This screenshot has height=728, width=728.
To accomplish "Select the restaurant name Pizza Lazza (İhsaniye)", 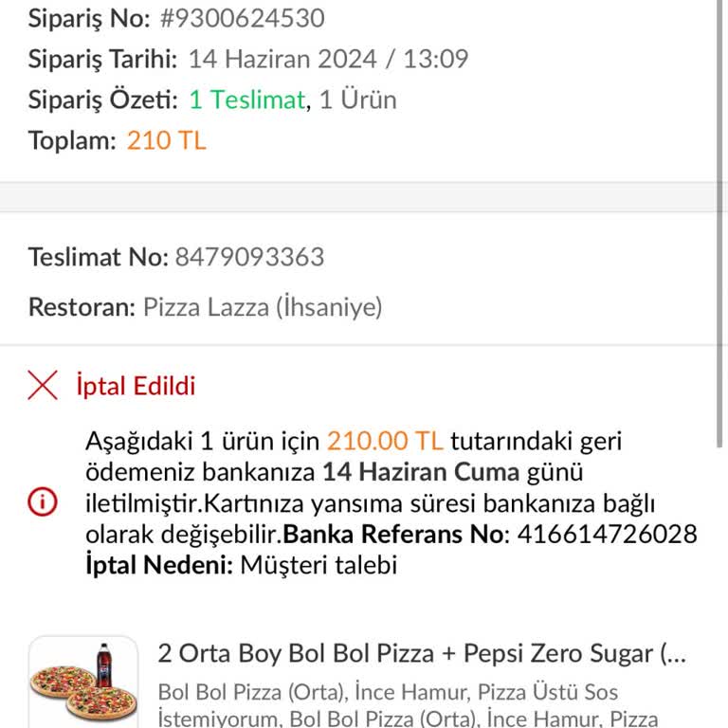I will pyautogui.click(x=263, y=307).
